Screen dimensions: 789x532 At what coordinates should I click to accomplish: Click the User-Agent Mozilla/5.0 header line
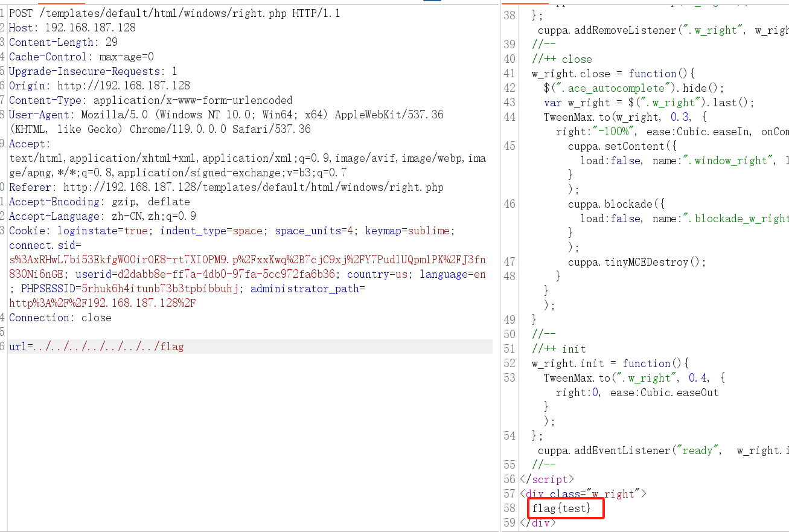coord(226,114)
